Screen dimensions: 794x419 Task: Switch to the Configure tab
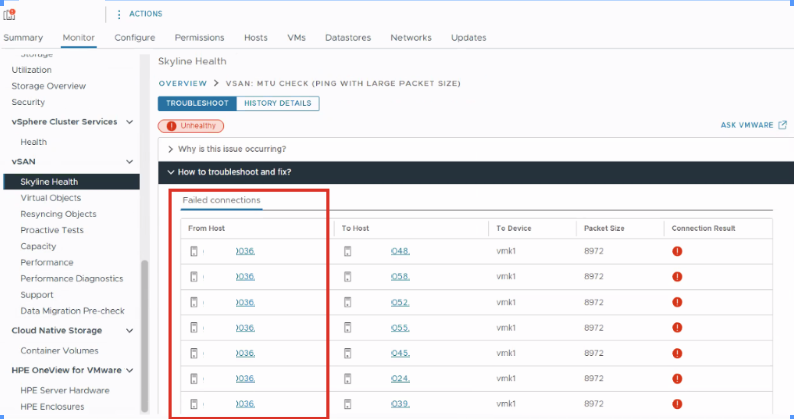click(134, 38)
